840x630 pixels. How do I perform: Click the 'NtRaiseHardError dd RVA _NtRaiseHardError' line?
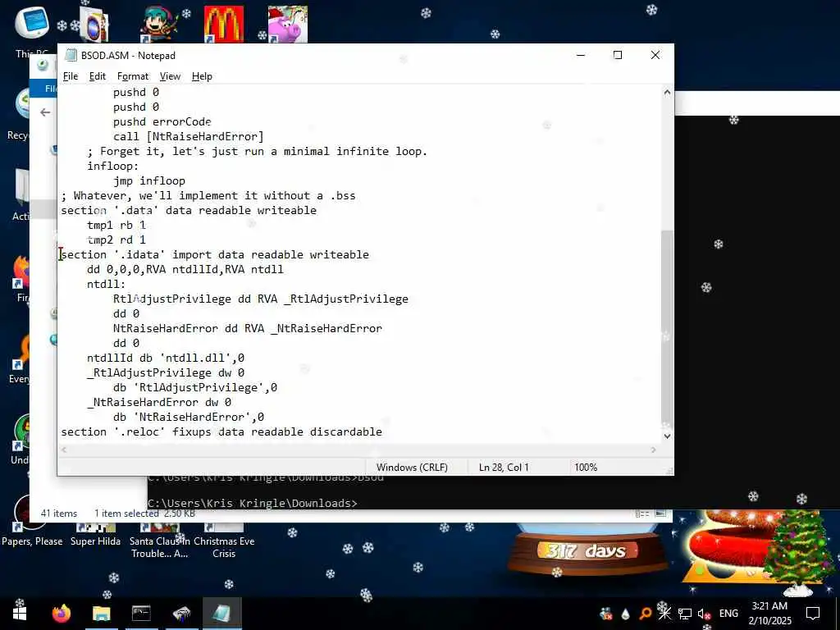[x=248, y=328]
